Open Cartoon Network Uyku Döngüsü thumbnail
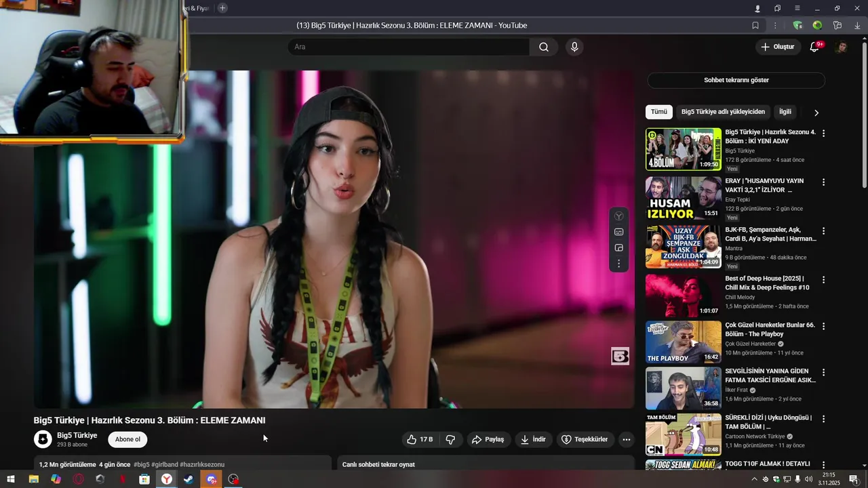The height and width of the screenshot is (488, 868). 683,434
